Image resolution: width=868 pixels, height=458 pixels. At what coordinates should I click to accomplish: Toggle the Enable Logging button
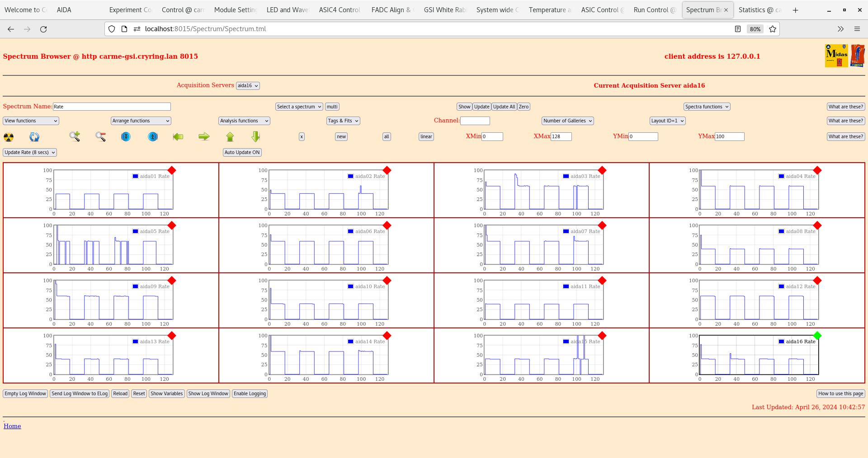(250, 394)
